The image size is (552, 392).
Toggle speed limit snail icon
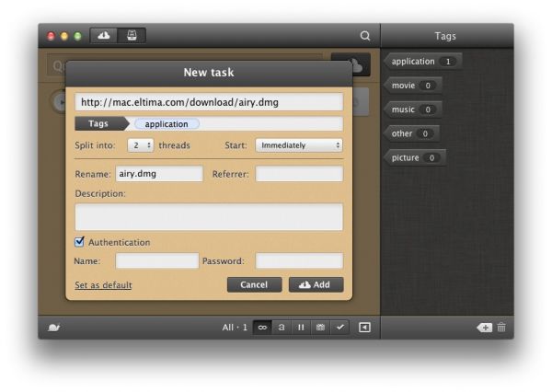click(54, 328)
